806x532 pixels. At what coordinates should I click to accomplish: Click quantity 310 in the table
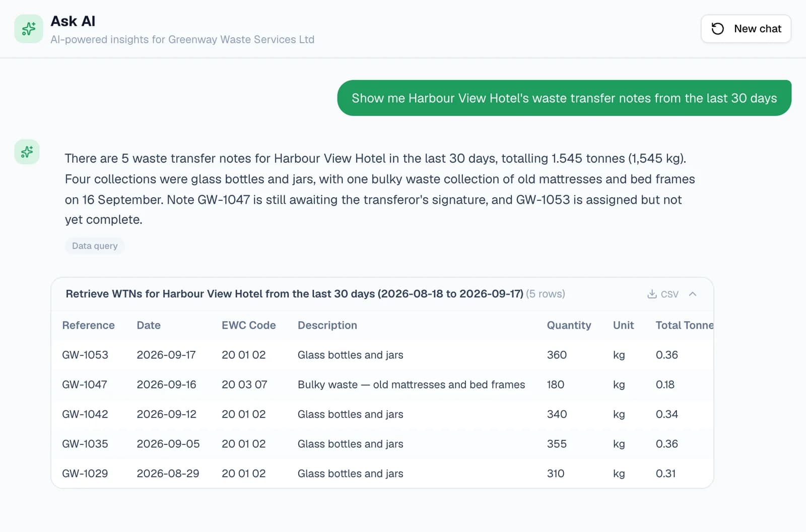(x=556, y=474)
